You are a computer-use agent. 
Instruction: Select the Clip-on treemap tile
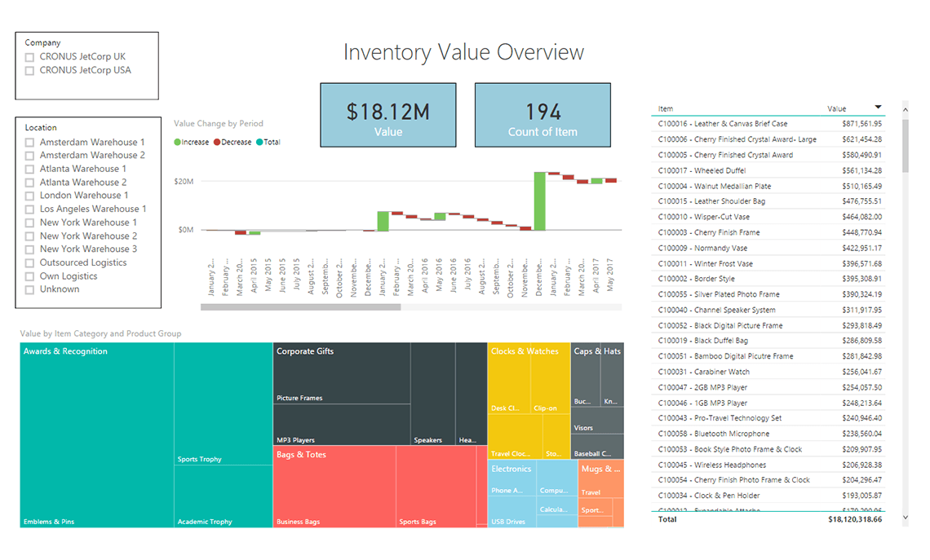(x=551, y=379)
